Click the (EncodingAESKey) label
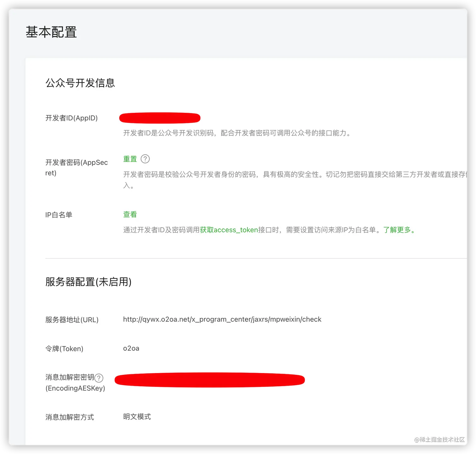Image resolution: width=476 pixels, height=454 pixels. (75, 388)
